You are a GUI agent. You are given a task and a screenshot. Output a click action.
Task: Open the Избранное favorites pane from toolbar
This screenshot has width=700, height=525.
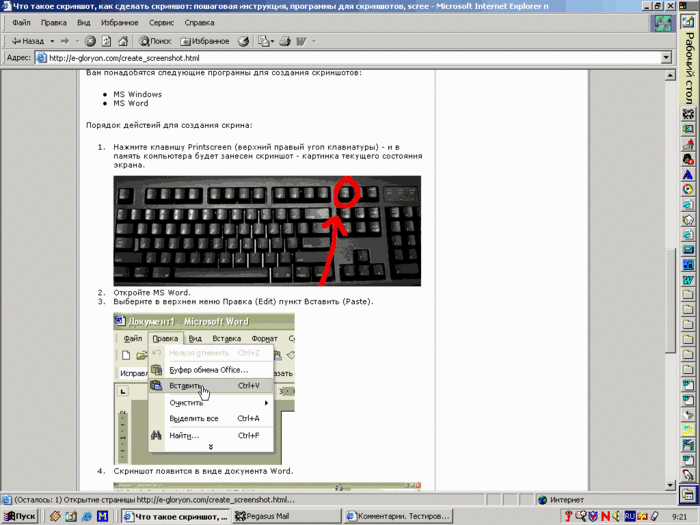[x=204, y=41]
